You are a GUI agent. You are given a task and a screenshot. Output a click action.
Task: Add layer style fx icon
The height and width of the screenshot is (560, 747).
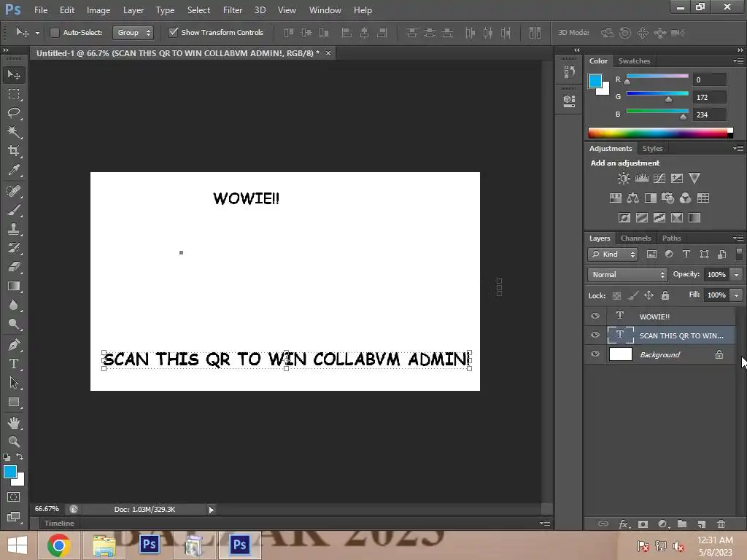tap(624, 524)
